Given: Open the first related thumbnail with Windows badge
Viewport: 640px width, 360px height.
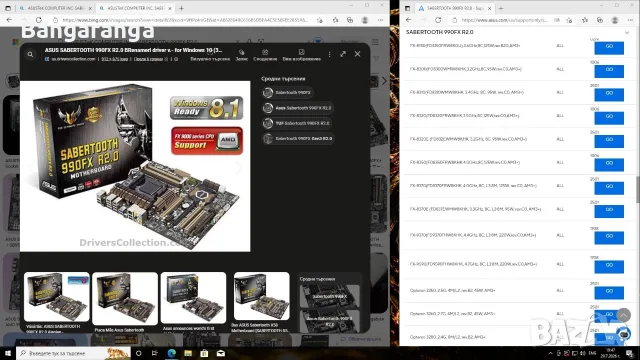Looking at the screenshot, I should [57, 297].
